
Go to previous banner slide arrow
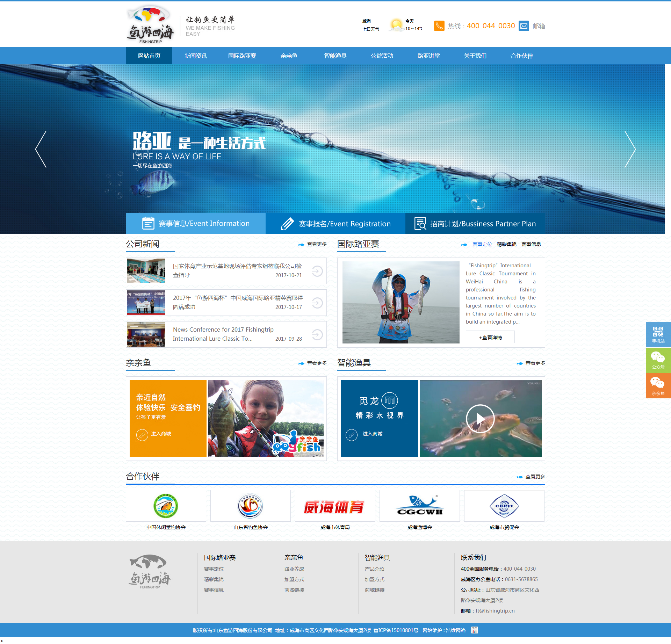[41, 149]
